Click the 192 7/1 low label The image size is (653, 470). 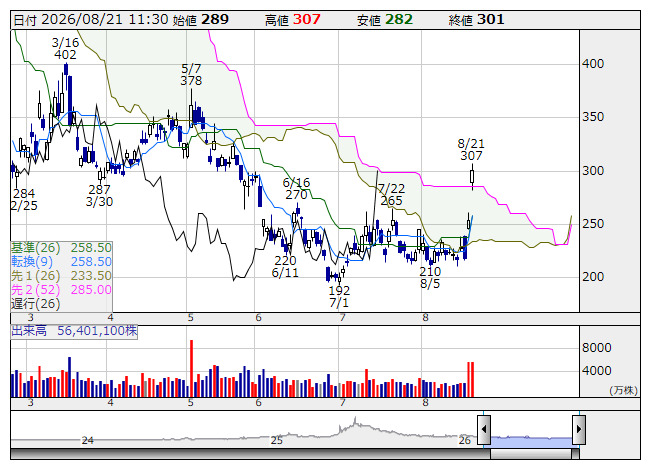point(339,296)
